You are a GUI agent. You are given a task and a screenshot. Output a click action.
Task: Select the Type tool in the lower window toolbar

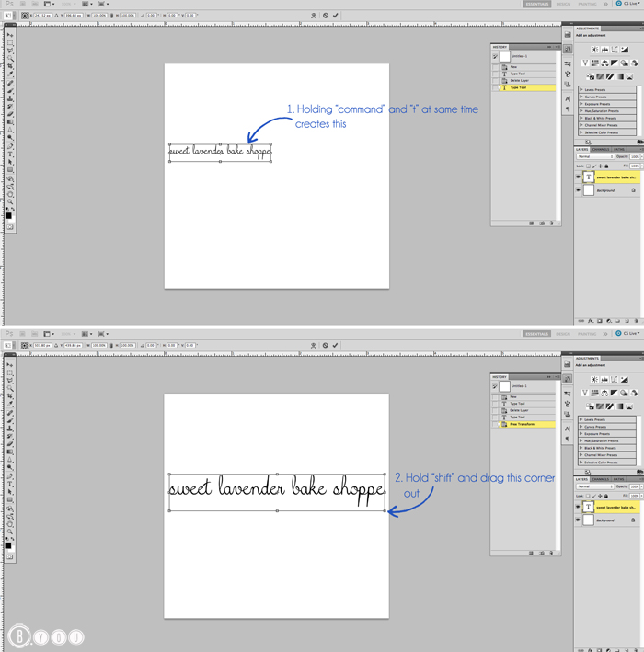coord(10,484)
